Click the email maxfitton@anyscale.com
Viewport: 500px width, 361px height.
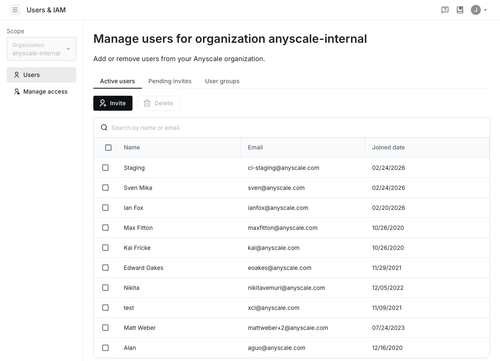(283, 228)
